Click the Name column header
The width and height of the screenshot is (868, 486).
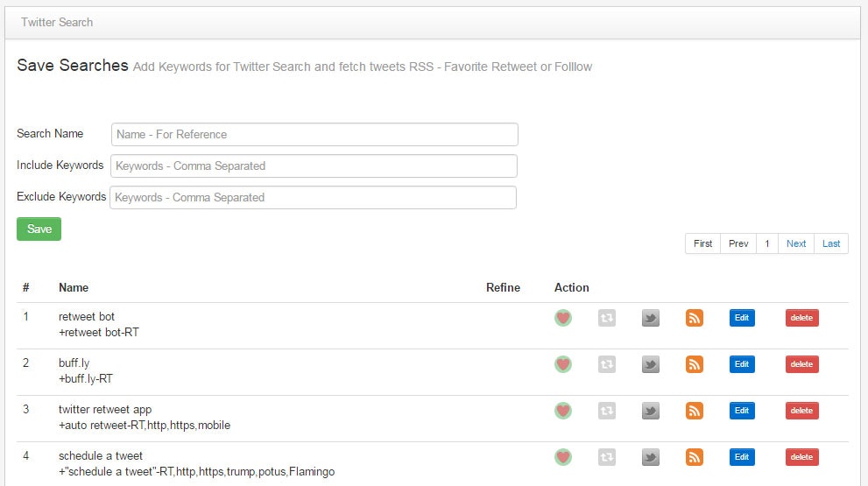[74, 288]
